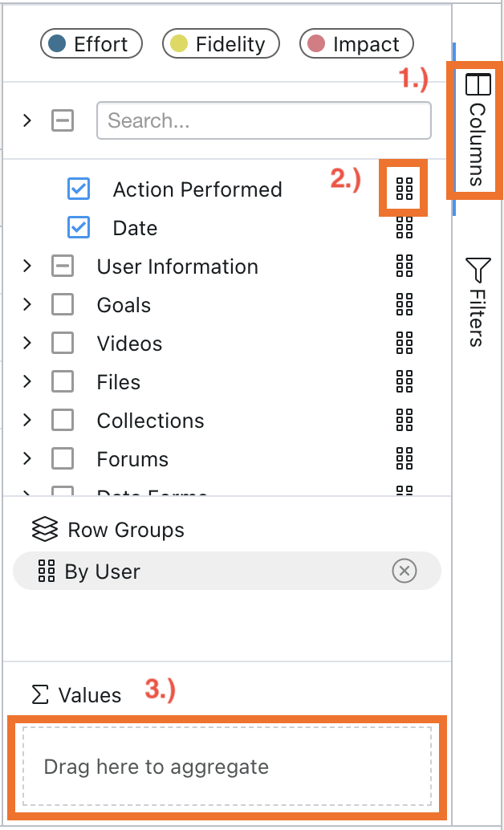The width and height of the screenshot is (504, 830).
Task: Uncheck the Action Performed column
Action: pos(79,189)
